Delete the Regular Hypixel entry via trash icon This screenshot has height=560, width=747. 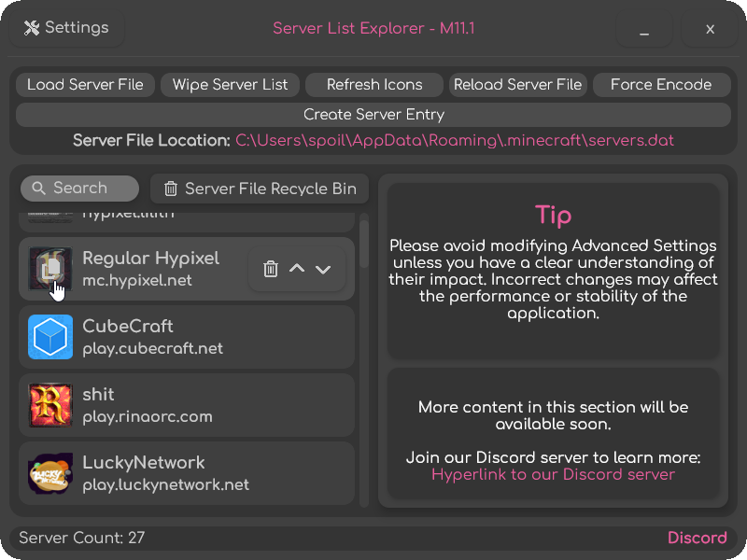click(271, 269)
